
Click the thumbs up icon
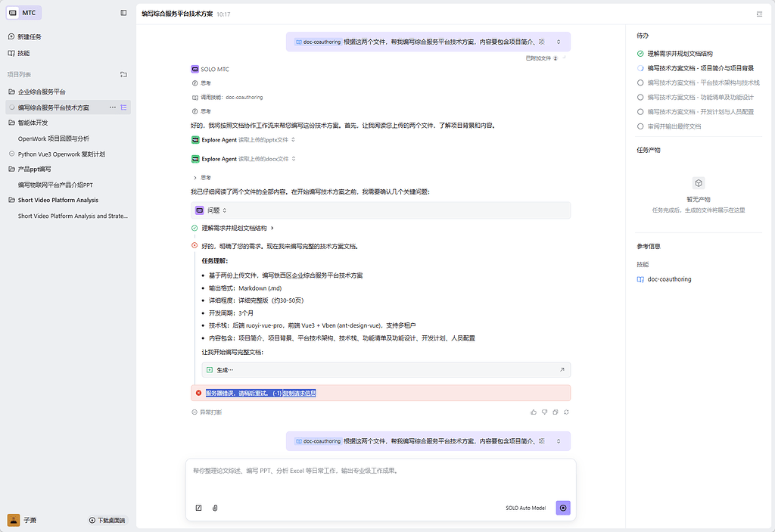[x=534, y=412]
